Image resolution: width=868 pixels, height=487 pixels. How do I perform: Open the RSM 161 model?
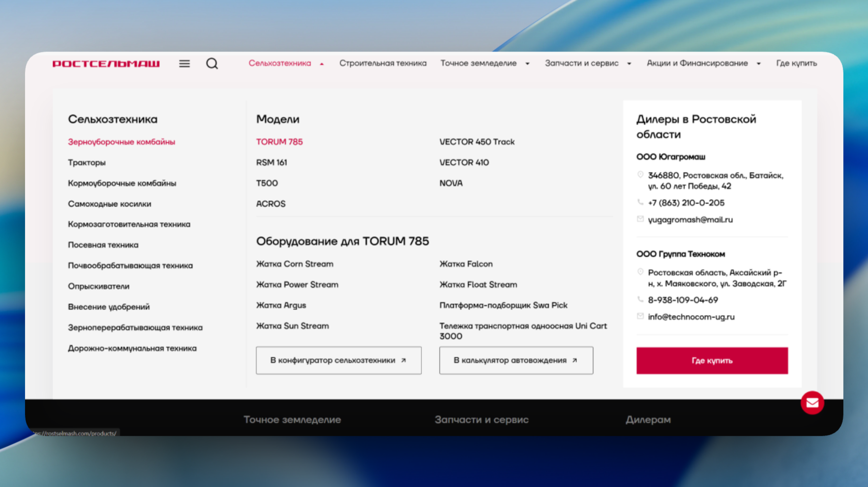(x=271, y=163)
